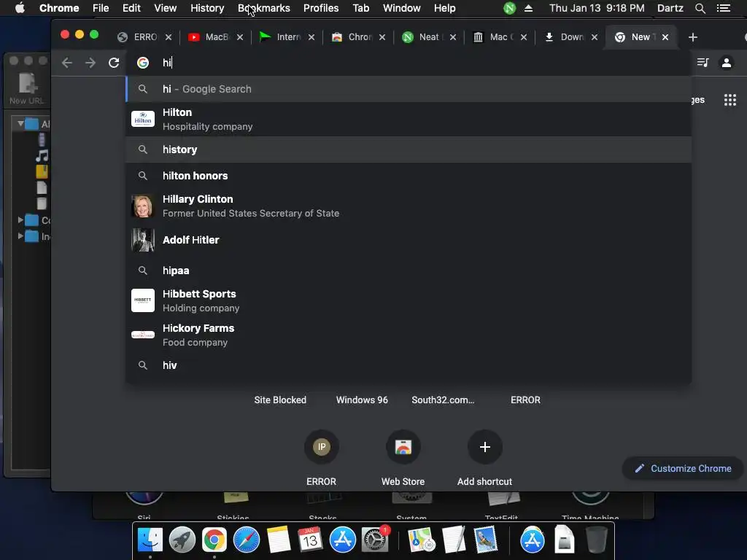This screenshot has width=747, height=560.
Task: Click the Google logo in address bar
Action: tap(143, 63)
